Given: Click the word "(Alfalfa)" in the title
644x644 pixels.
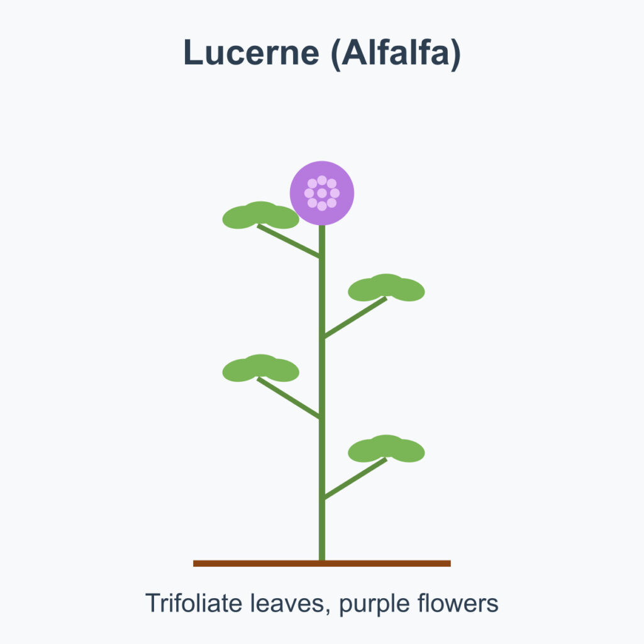Looking at the screenshot, I should (x=394, y=53).
